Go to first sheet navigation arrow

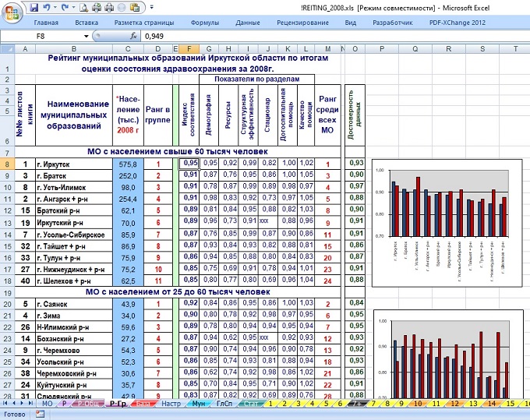pyautogui.click(x=5, y=403)
